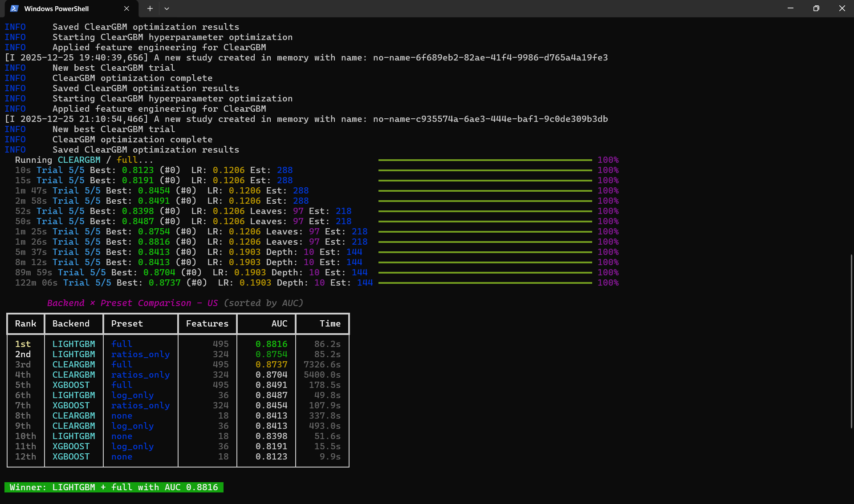This screenshot has width=854, height=504.
Task: Click LIGHTGBM in the 1st-ranked row
Action: [x=73, y=344]
